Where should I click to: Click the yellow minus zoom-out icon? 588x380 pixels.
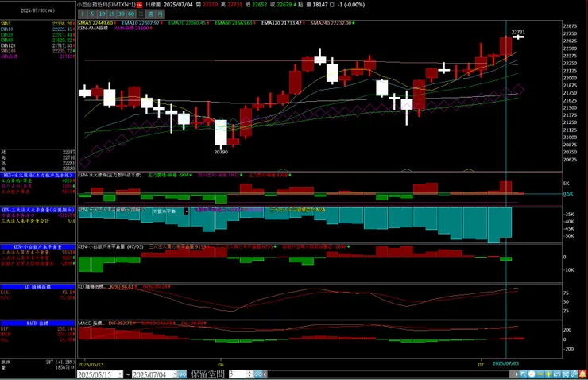540,374
